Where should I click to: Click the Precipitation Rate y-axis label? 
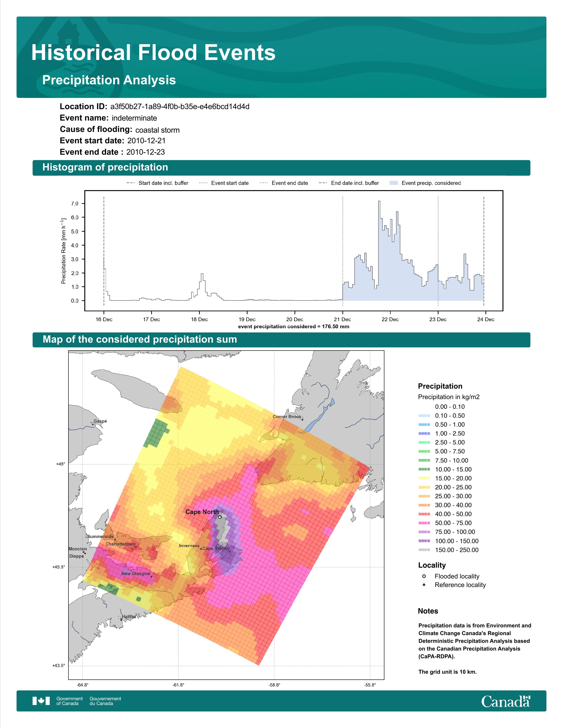63,251
